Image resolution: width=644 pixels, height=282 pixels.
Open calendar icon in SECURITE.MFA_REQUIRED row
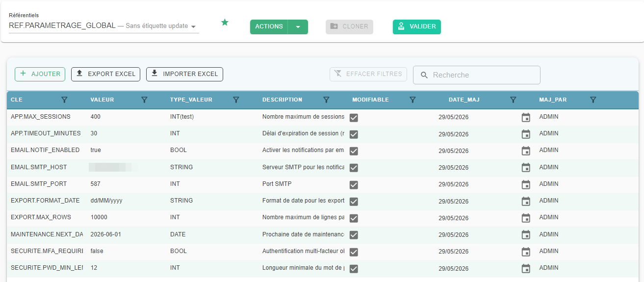(x=526, y=251)
